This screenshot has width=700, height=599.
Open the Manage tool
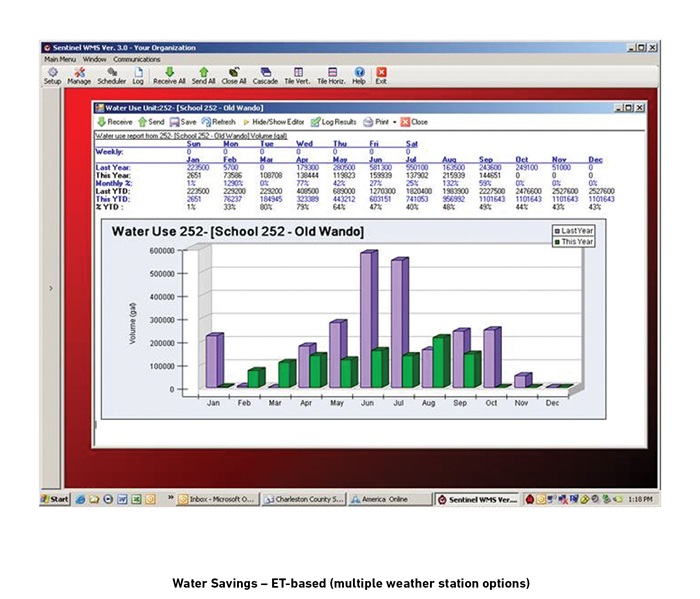coord(79,75)
